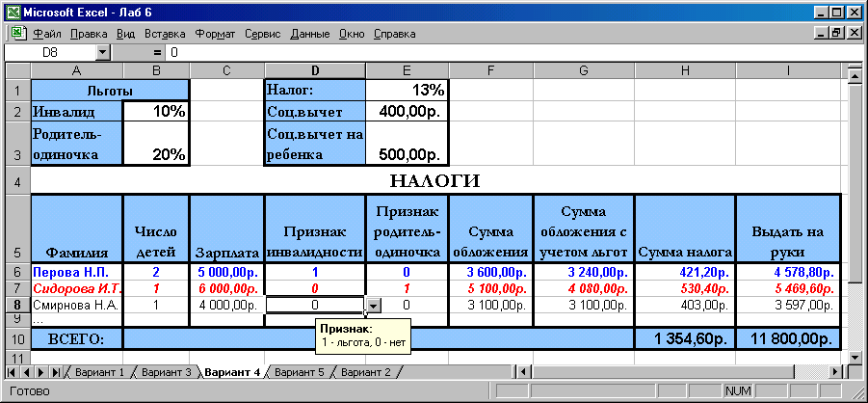
Task: Click the 3 597,00р. payout cell
Action: tap(788, 305)
